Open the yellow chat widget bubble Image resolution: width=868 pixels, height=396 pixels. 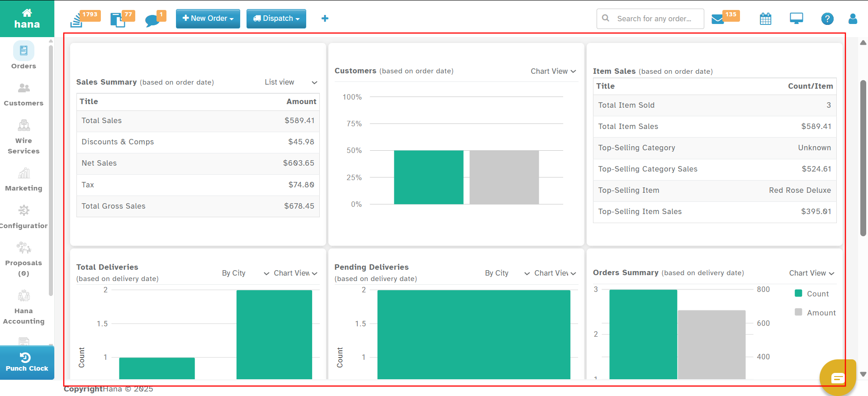[x=838, y=377]
